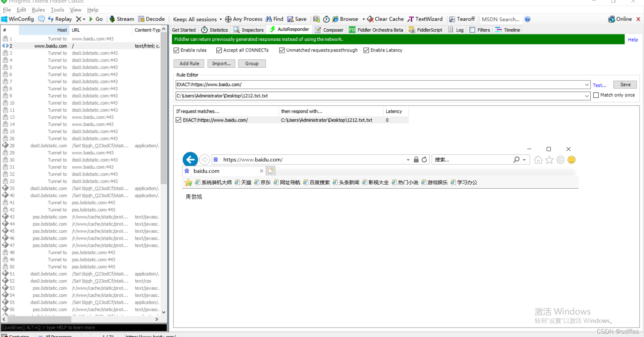Click the Online status indicator
644x337 pixels.
click(620, 19)
